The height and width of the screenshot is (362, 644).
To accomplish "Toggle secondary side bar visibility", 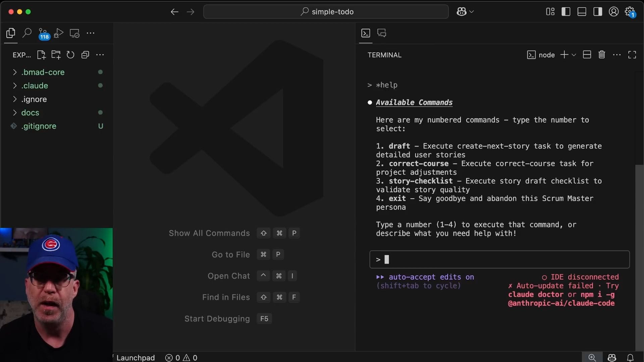I will pos(597,12).
